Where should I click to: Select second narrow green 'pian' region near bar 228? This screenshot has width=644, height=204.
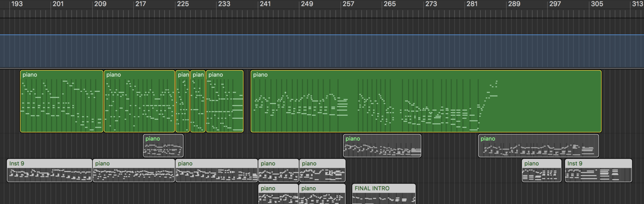click(198, 101)
